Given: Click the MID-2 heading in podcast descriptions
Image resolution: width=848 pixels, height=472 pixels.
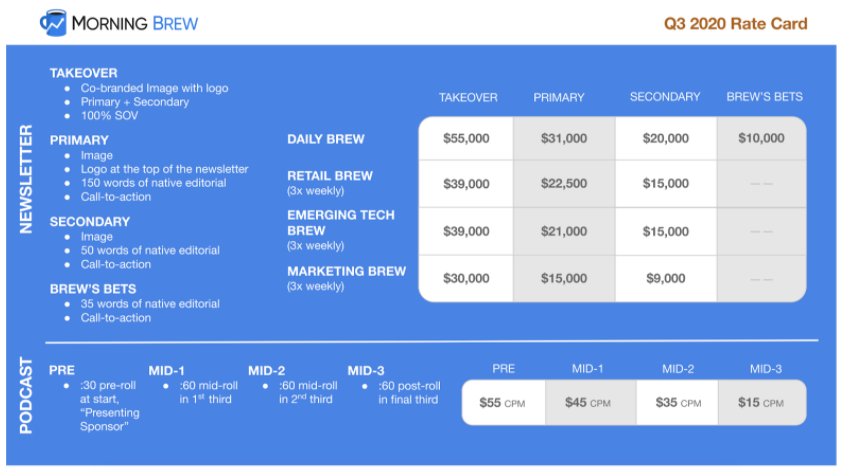Looking at the screenshot, I should tap(266, 371).
